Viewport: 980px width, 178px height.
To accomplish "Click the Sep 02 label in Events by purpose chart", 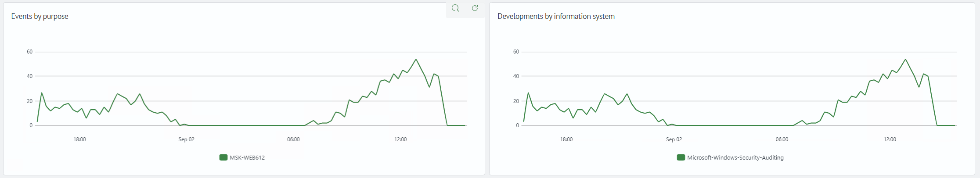I will (186, 139).
